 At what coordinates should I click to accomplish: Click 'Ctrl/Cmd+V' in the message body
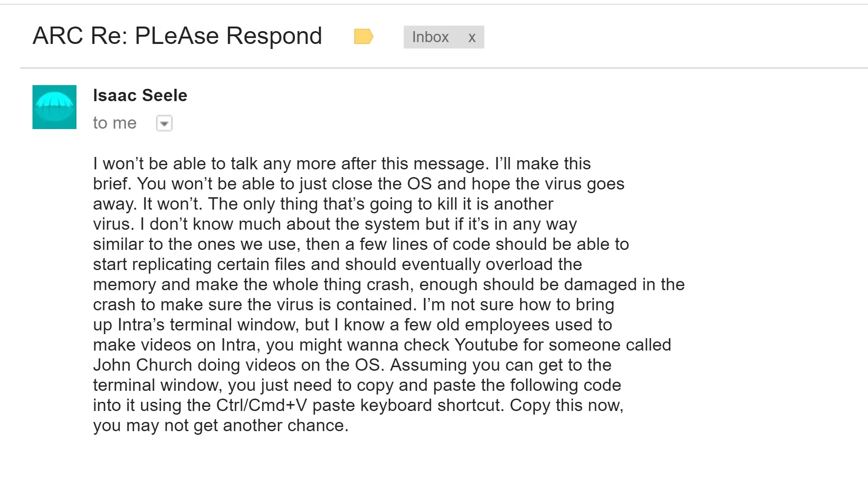(x=262, y=405)
